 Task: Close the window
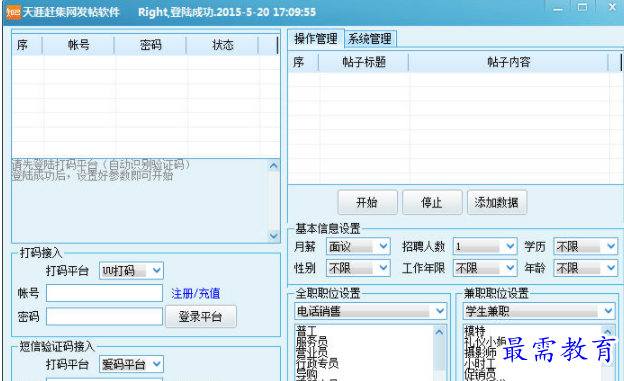(x=612, y=7)
